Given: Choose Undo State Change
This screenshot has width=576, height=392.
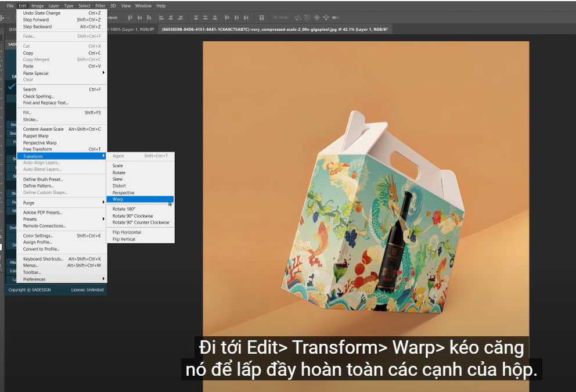Looking at the screenshot, I should click(x=62, y=13).
